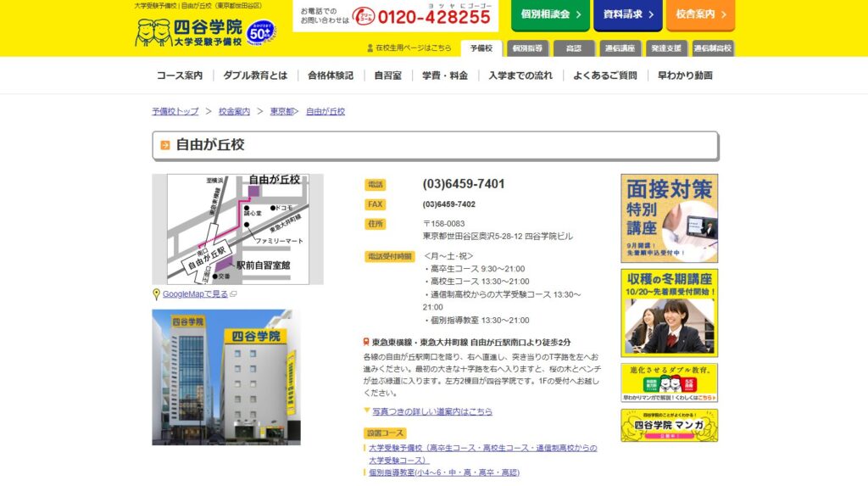Screen dimensions: 868x486
Task: Click the 東京都 breadcrumb link
Action: pos(281,111)
